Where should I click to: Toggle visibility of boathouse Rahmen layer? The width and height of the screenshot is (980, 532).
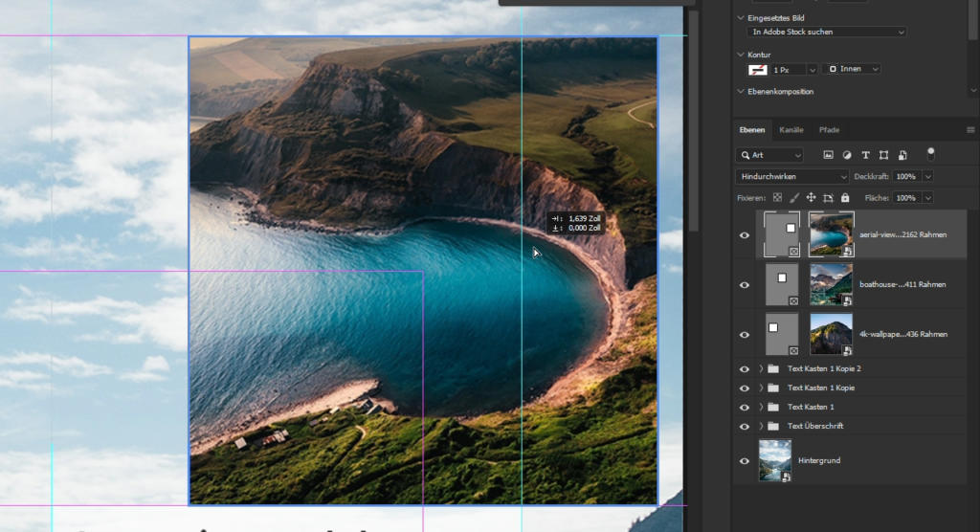coord(745,284)
